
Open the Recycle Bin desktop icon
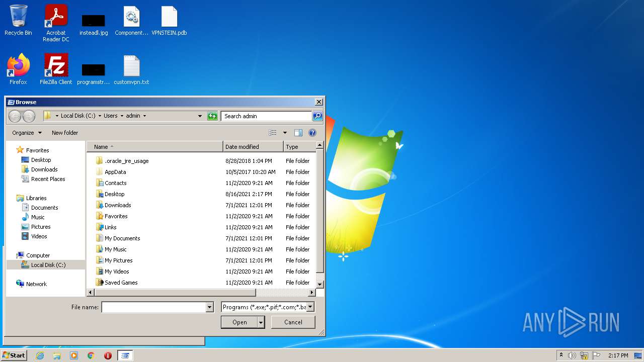[18, 20]
